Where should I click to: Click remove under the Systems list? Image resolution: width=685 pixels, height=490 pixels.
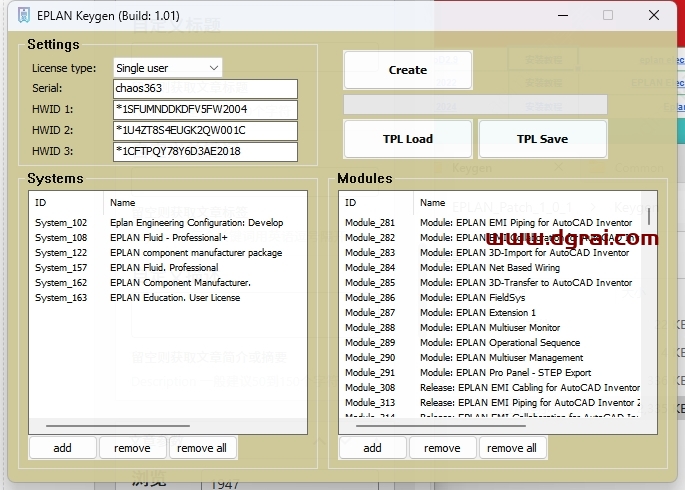[132, 448]
